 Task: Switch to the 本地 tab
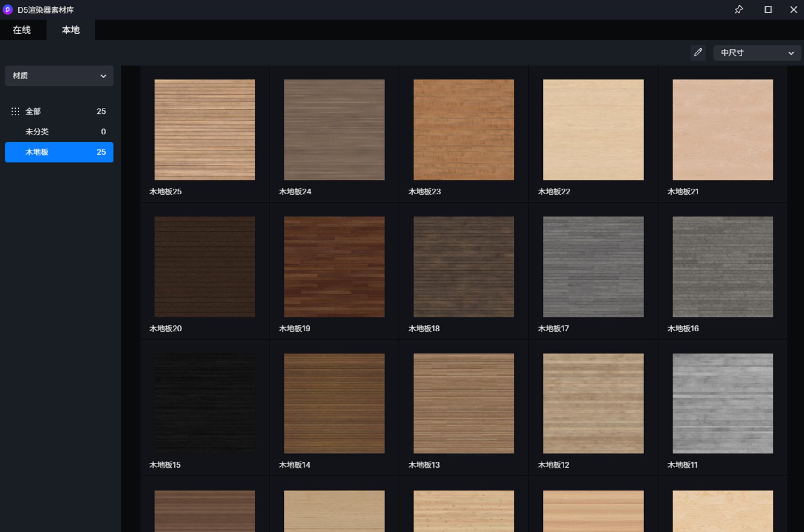pos(71,30)
